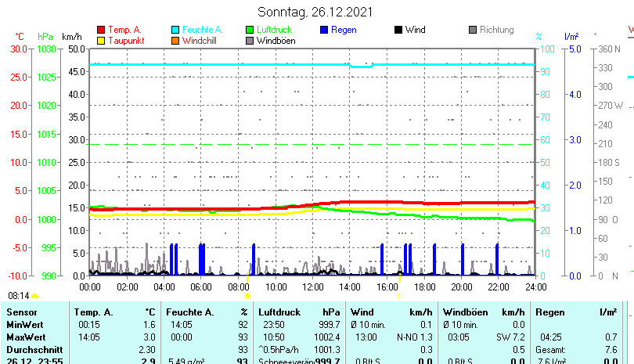Viewport: 634px width, 364px height.
Task: Click the gray Richtung legend box
Action: coord(473,30)
